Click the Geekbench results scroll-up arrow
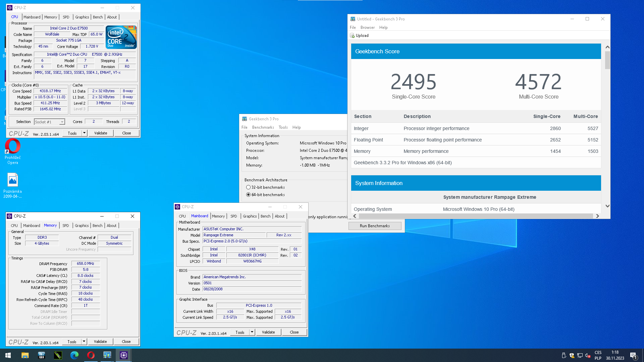Screen dimensions: 644x362 coord(607,47)
